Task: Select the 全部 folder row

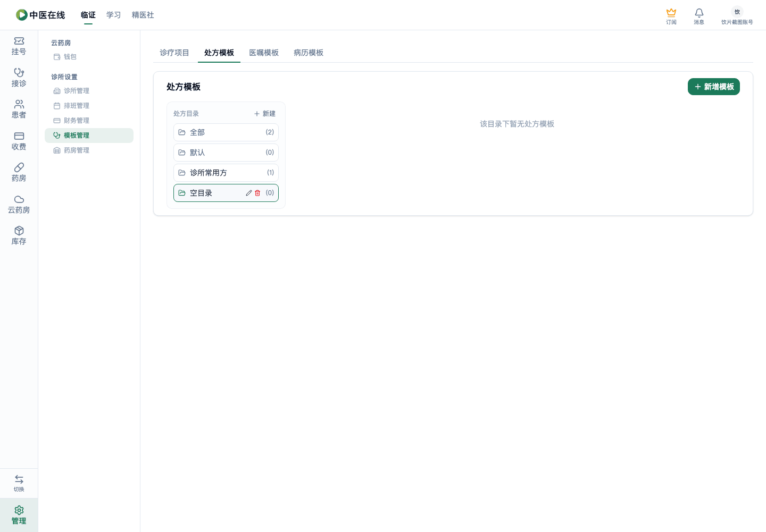Action: pos(226,132)
